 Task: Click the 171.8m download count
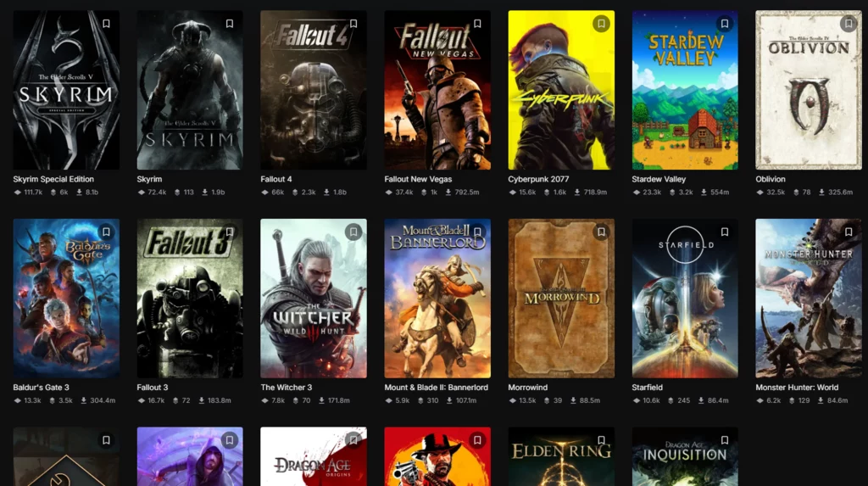334,400
